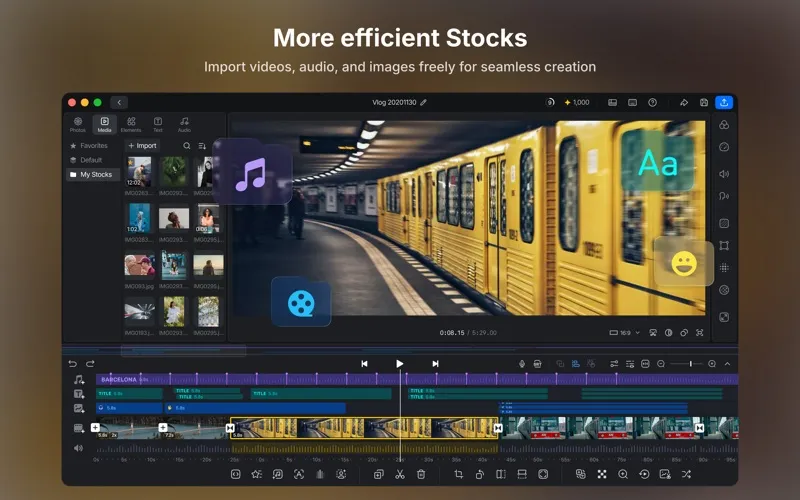Save project using floppy disk icon
The height and width of the screenshot is (500, 800).
pos(704,103)
